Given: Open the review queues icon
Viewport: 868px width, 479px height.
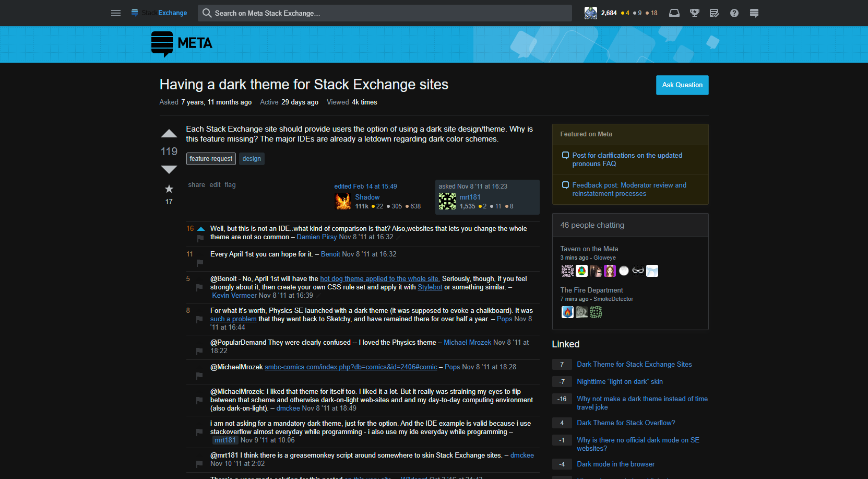Looking at the screenshot, I should point(715,13).
